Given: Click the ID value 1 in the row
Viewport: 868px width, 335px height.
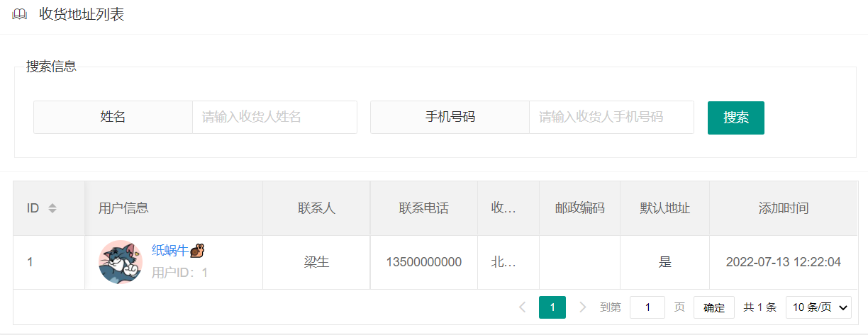Looking at the screenshot, I should click(30, 262).
